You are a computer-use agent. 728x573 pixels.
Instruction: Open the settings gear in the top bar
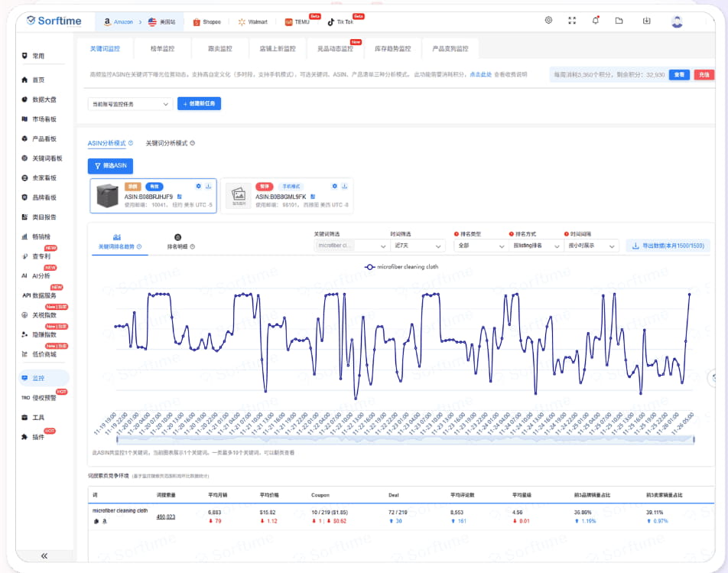[548, 21]
